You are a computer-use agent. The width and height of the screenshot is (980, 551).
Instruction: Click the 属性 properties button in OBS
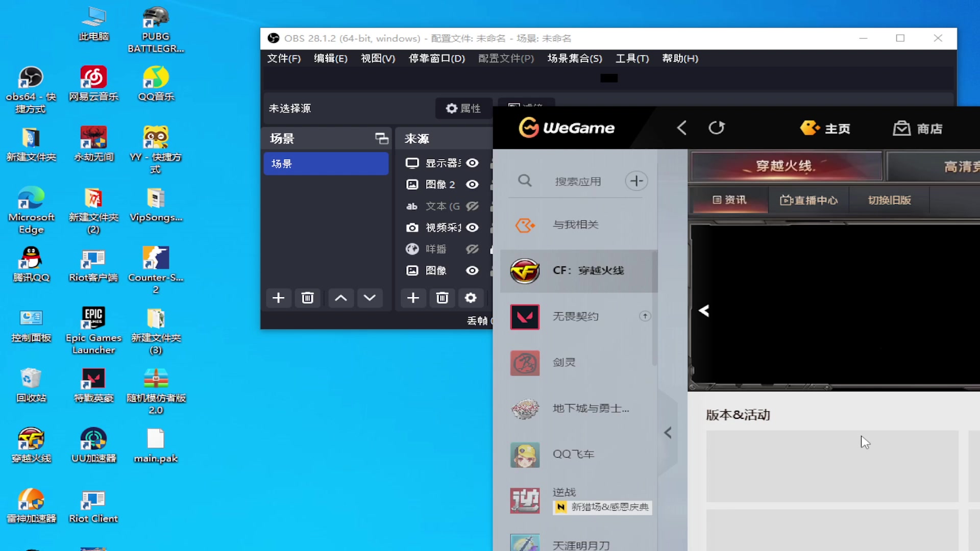pos(463,108)
